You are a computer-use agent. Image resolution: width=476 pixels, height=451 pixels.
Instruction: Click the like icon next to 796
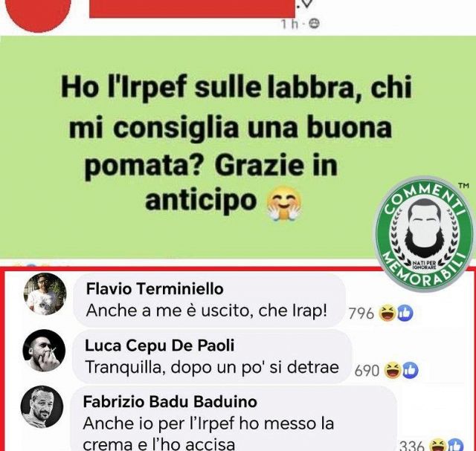point(405,313)
